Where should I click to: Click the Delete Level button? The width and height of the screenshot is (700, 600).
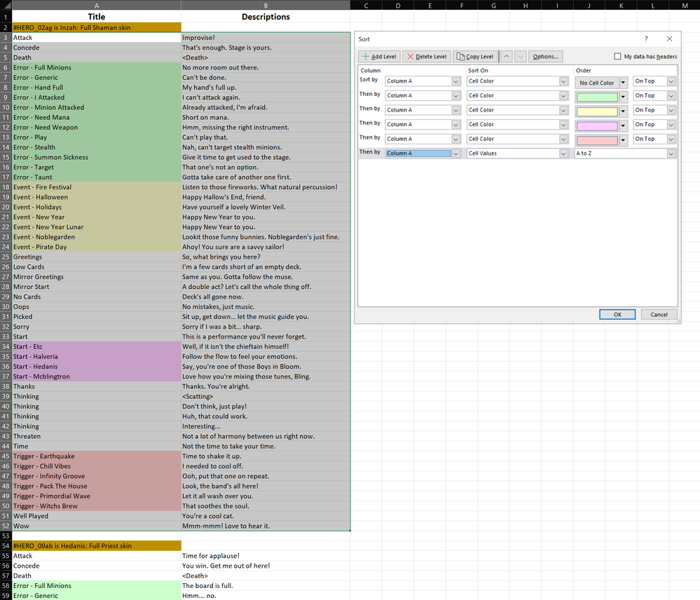click(x=426, y=57)
